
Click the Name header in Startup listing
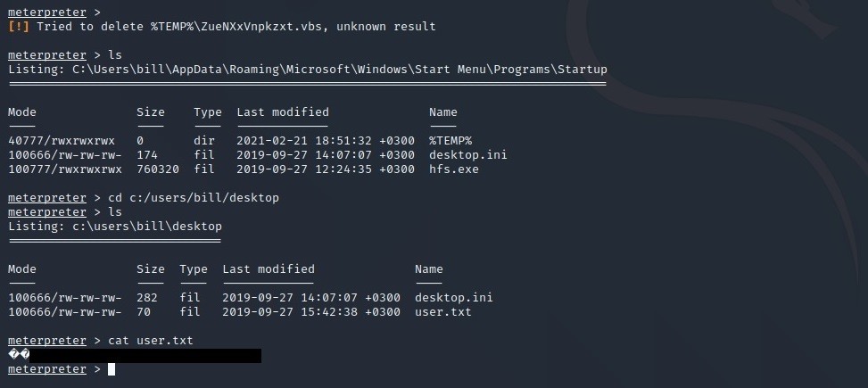[442, 112]
